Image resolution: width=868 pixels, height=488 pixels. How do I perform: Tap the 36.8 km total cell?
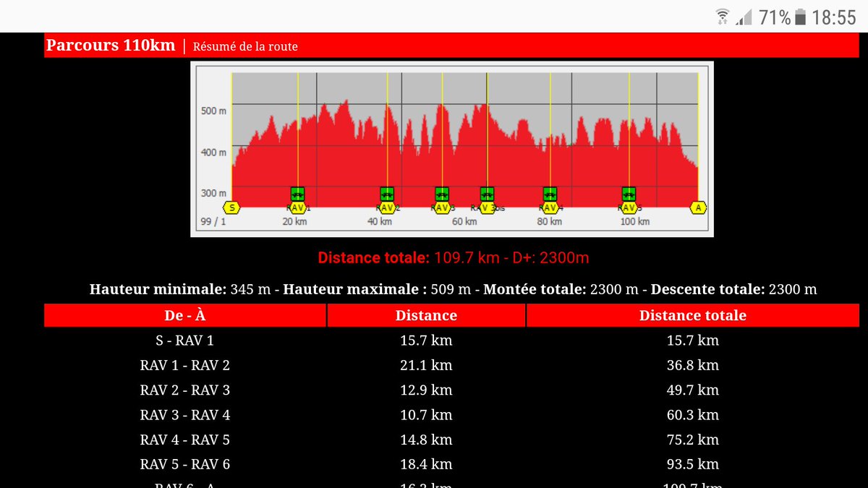(x=693, y=365)
